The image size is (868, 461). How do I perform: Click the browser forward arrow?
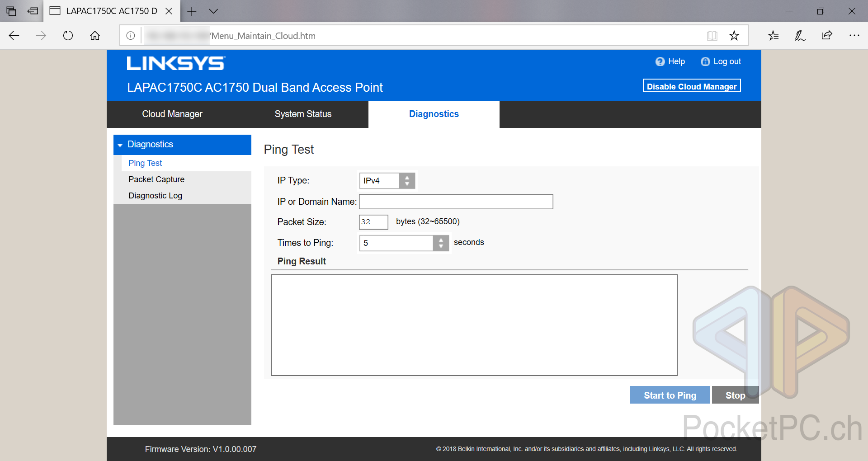[41, 36]
